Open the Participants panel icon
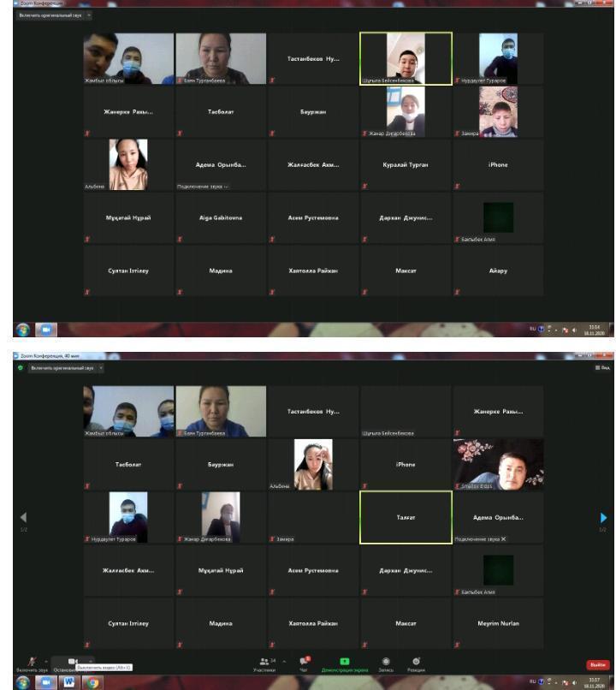The height and width of the screenshot is (690, 616). tap(264, 661)
